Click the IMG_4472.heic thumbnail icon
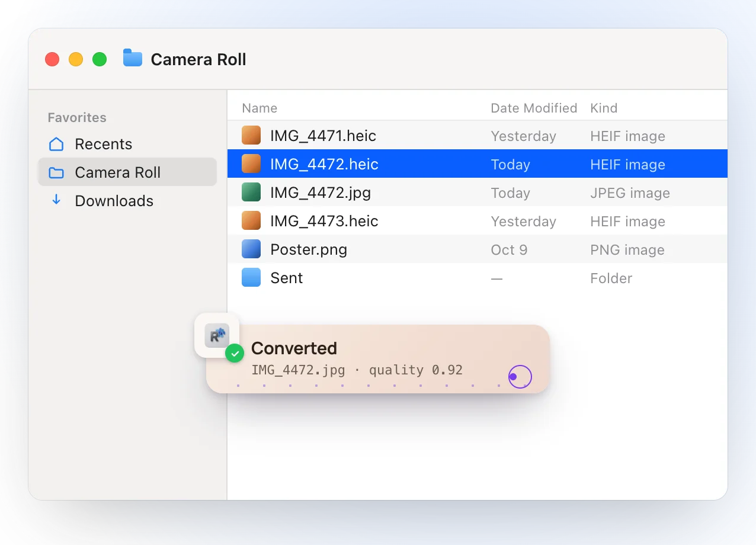This screenshot has width=756, height=545. tap(251, 164)
